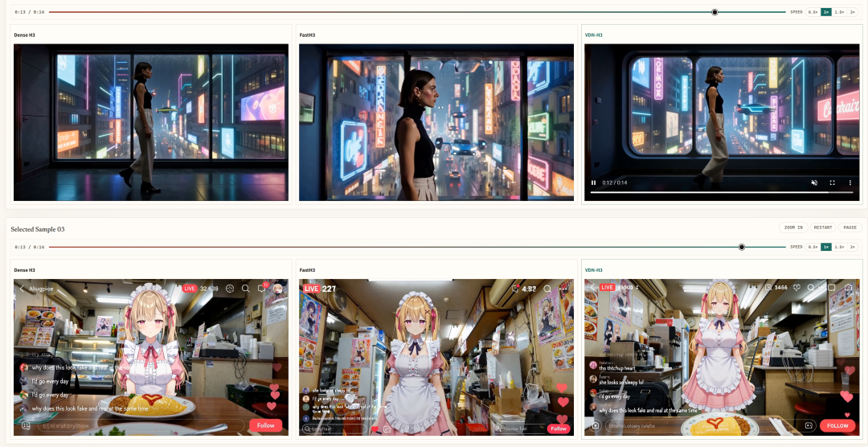Click the VDN-H3 video progress bar
This screenshot has width=868, height=447.
click(721, 192)
